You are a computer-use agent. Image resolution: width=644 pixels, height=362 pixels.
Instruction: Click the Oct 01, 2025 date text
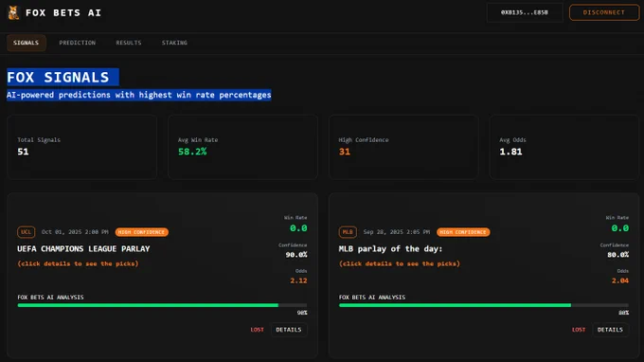[x=75, y=232]
